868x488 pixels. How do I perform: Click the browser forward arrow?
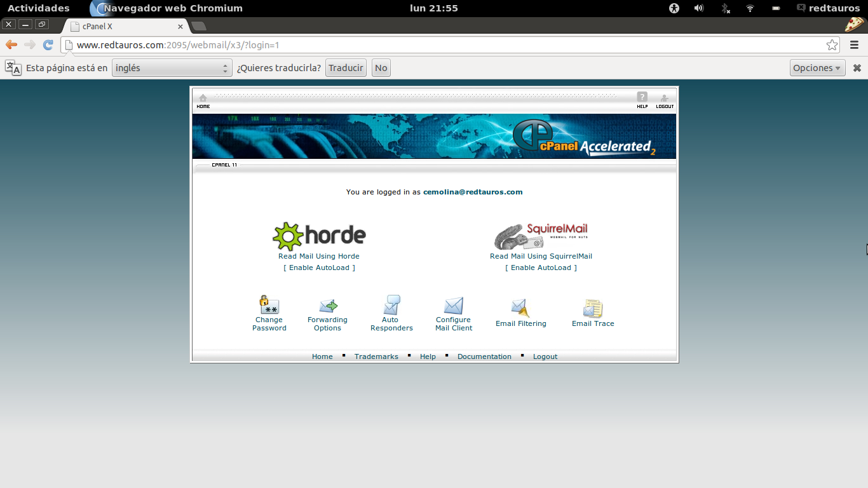pyautogui.click(x=30, y=44)
